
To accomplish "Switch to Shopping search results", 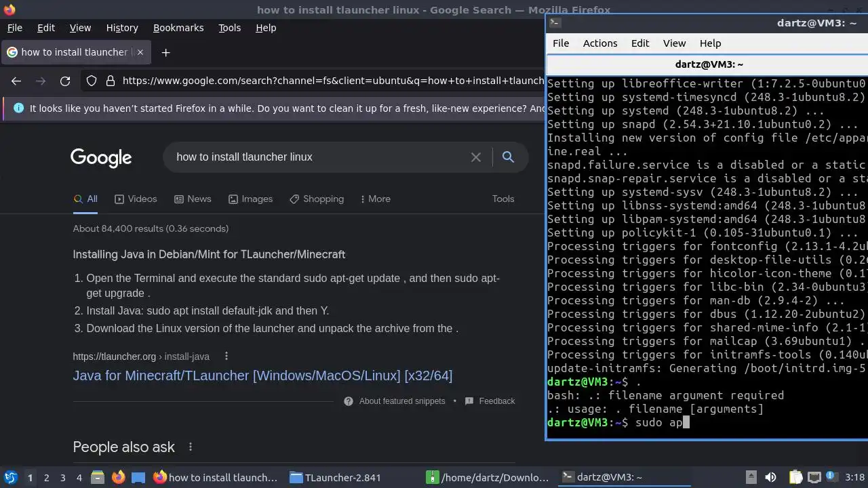I will [317, 199].
